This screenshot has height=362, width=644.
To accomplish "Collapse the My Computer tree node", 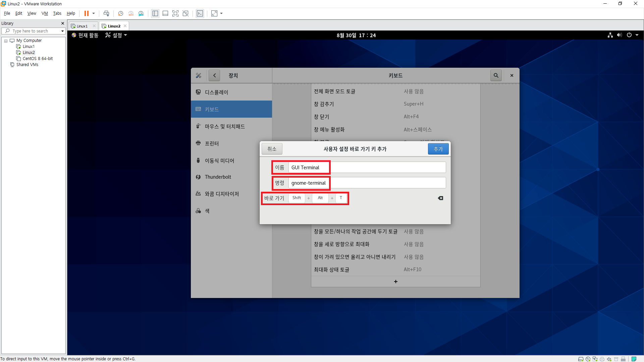I will point(6,41).
